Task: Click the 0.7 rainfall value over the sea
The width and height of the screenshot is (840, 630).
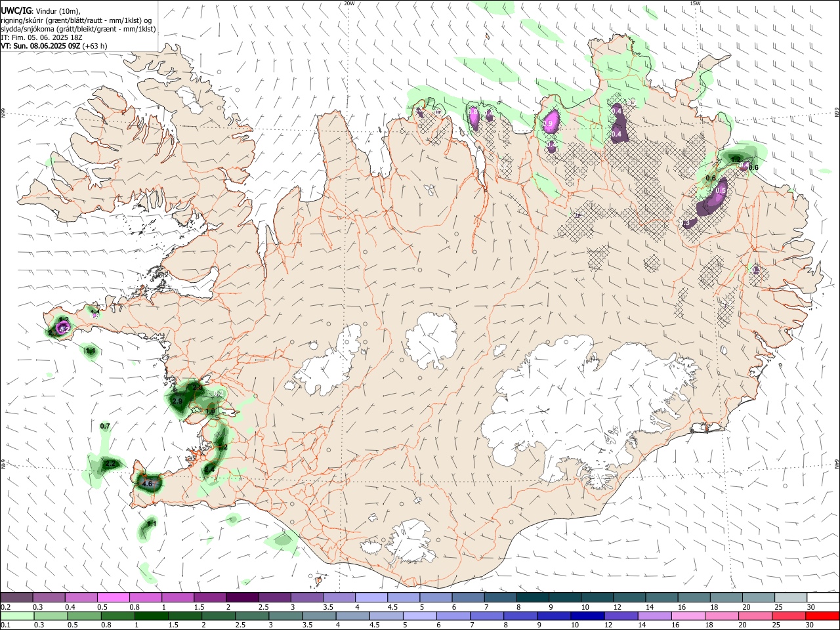Action: [105, 427]
